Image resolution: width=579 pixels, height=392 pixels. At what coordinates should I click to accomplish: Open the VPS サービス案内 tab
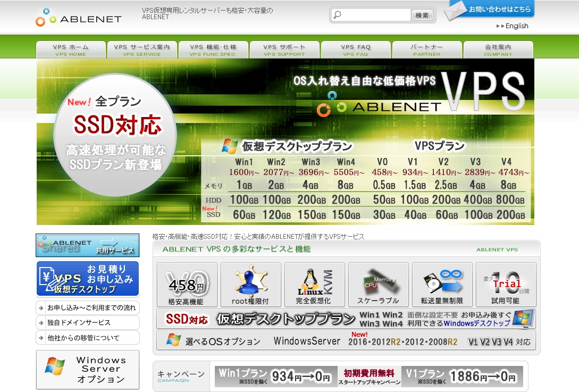pyautogui.click(x=142, y=50)
